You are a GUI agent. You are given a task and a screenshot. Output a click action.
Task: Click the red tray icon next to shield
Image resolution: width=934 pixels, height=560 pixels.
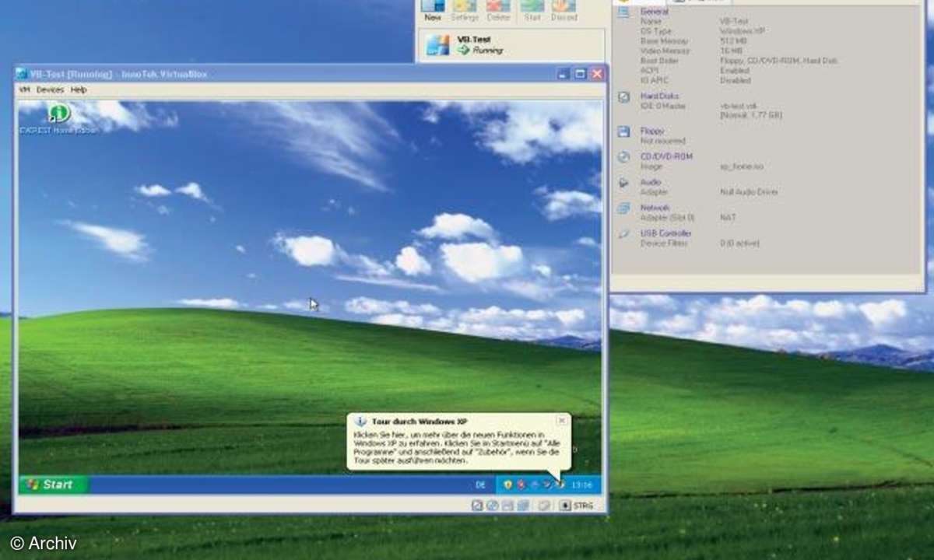[x=521, y=485]
